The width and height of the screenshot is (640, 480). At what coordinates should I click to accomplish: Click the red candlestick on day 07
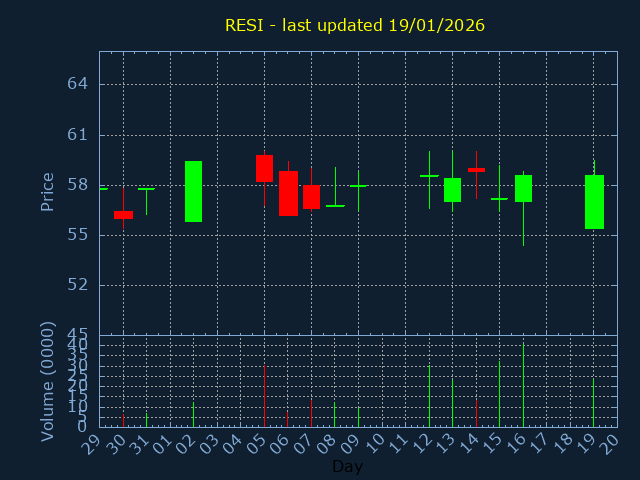tap(311, 197)
